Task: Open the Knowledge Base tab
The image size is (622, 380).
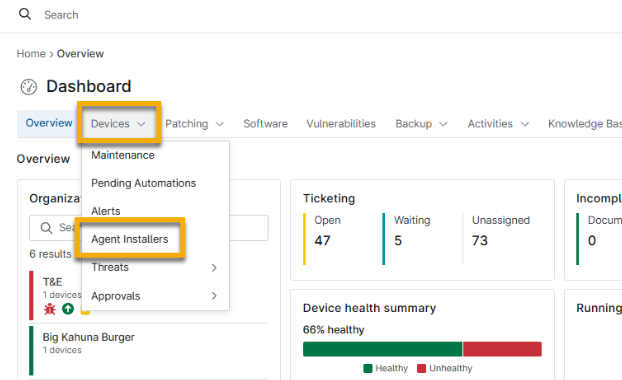Action: pyautogui.click(x=585, y=124)
